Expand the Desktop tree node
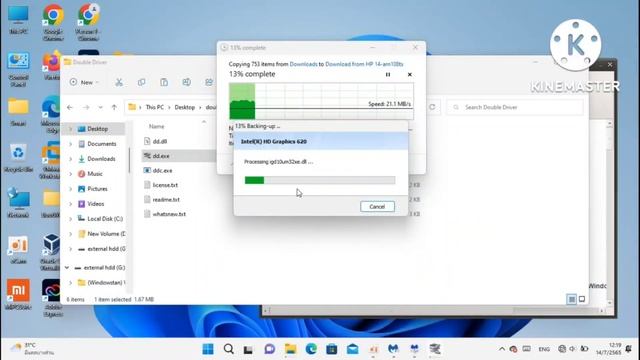 [x=70, y=129]
